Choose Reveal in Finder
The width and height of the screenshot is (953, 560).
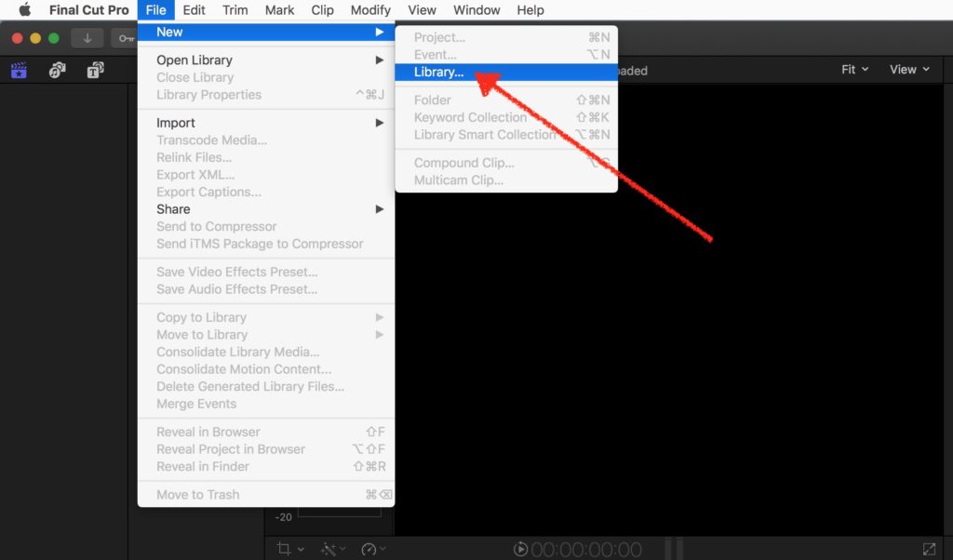coord(266,466)
